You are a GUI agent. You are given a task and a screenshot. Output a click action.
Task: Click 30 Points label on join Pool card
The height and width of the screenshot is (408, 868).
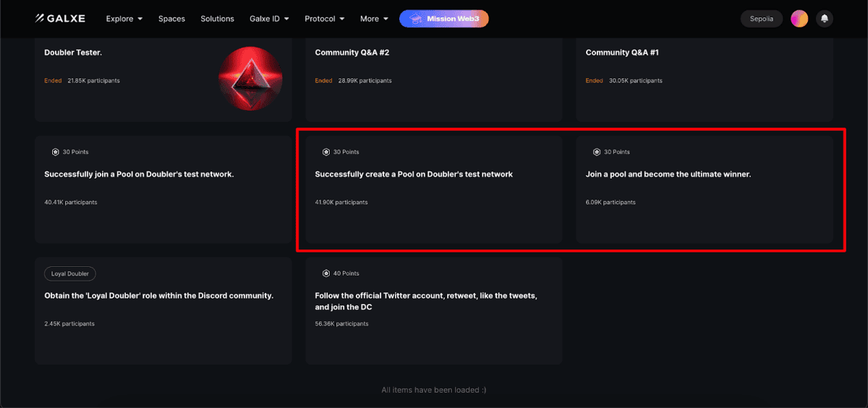pyautogui.click(x=75, y=152)
